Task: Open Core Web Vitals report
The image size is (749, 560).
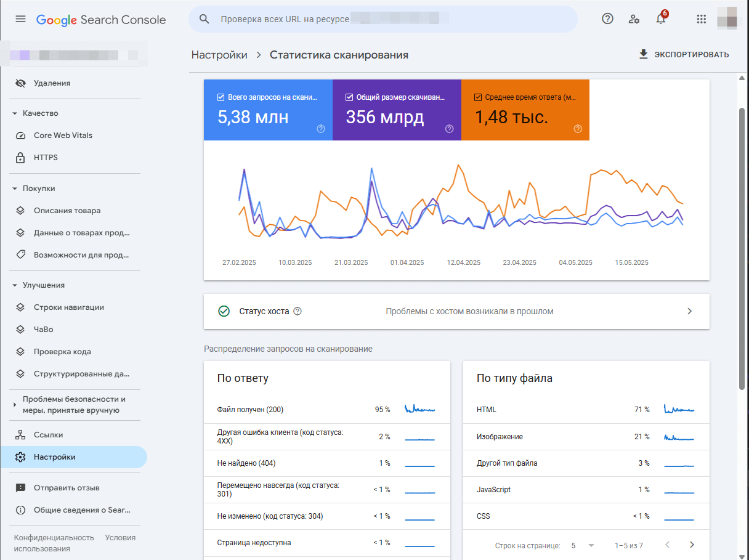Action: coord(63,136)
